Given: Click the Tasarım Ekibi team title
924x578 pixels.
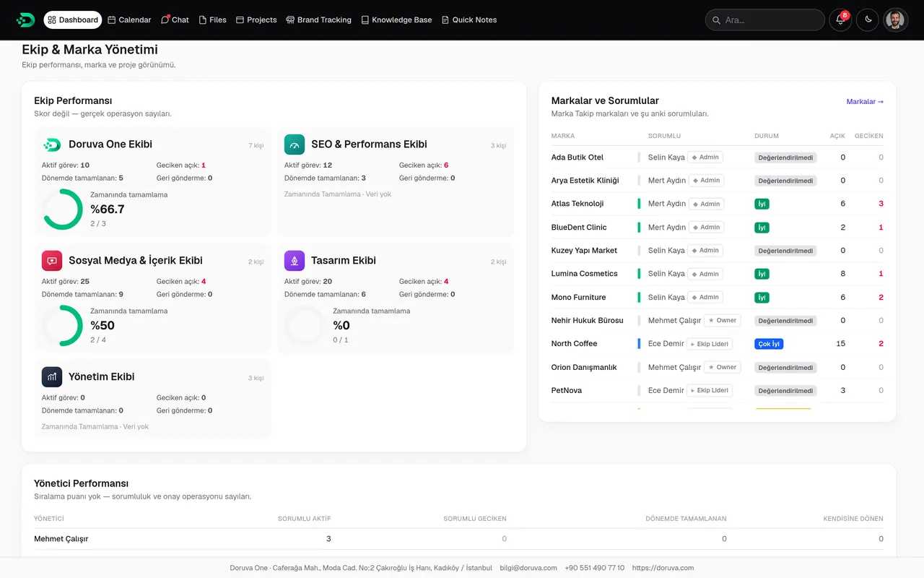Looking at the screenshot, I should (344, 261).
